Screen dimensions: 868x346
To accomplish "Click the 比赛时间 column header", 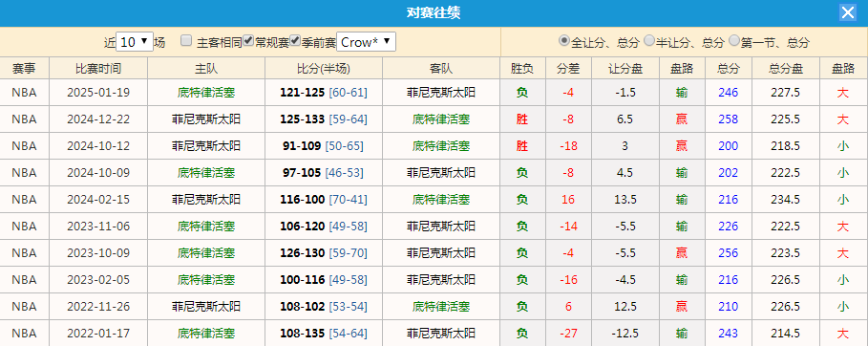I will click(x=98, y=68).
